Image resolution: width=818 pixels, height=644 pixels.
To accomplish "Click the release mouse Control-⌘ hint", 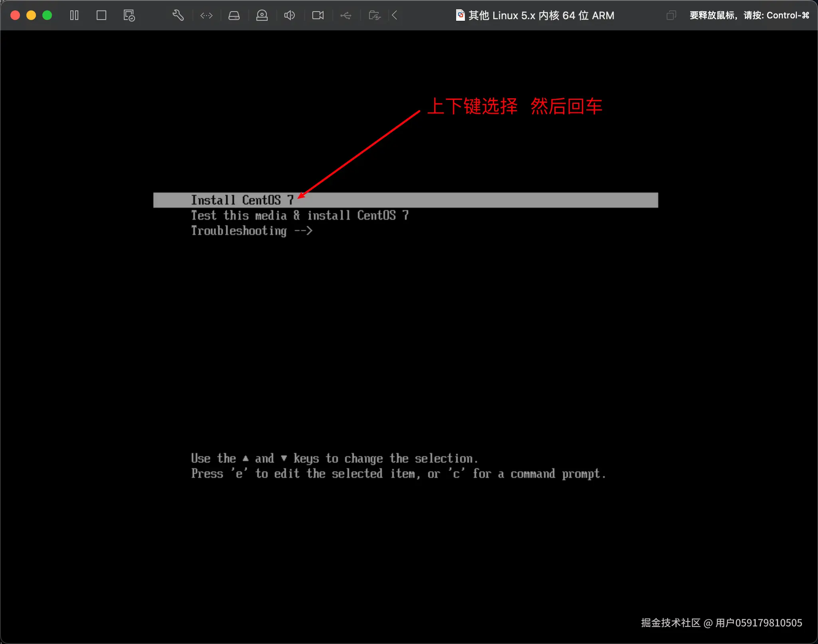I will [x=749, y=16].
